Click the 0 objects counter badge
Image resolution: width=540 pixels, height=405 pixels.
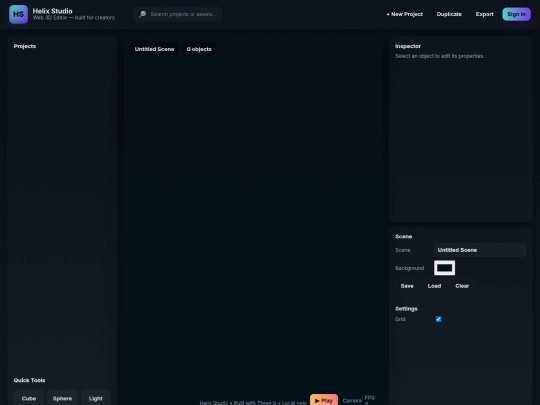(199, 49)
